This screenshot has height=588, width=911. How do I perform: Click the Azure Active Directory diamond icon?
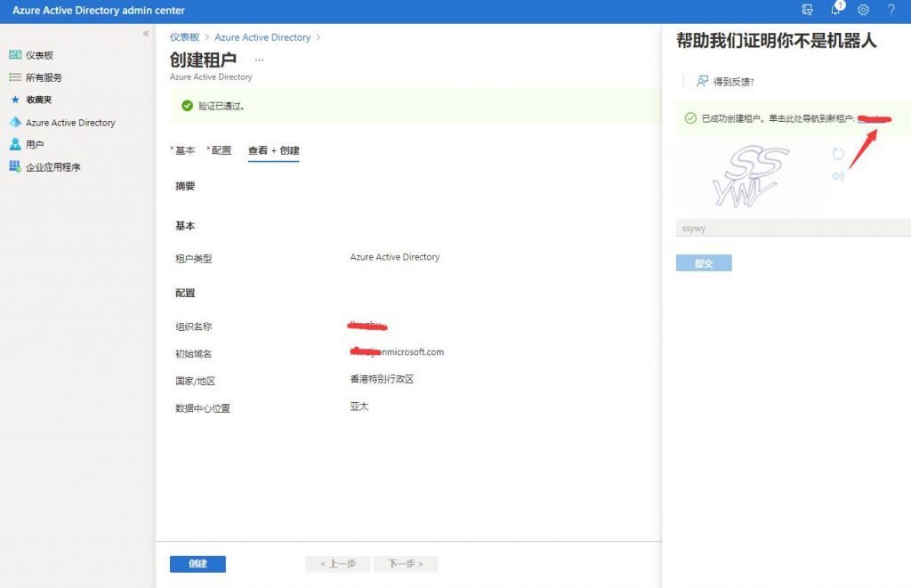(15, 122)
